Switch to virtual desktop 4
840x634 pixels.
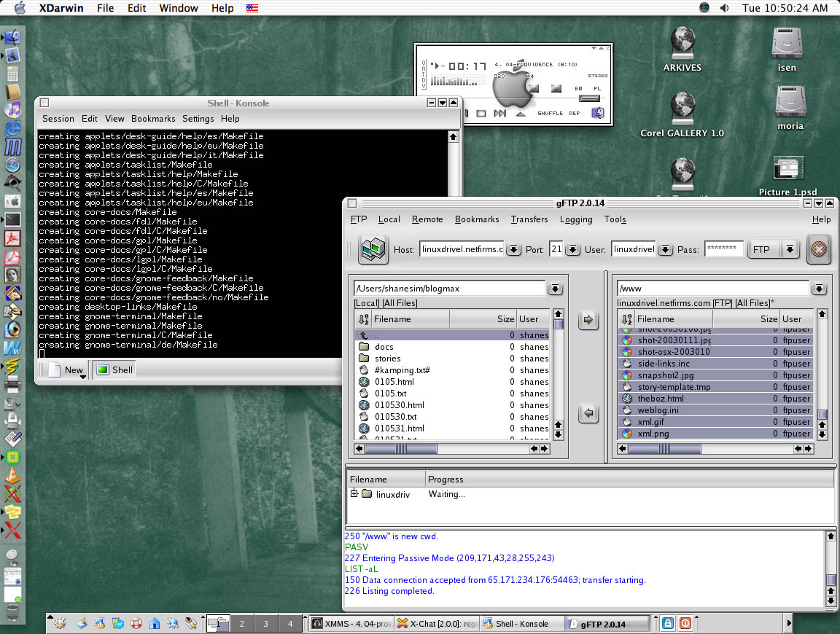[289, 624]
